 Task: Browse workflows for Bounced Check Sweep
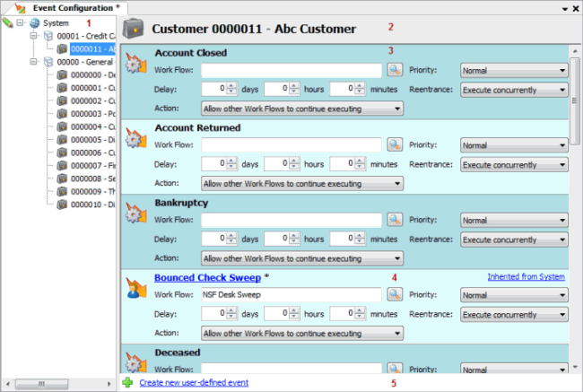395,293
